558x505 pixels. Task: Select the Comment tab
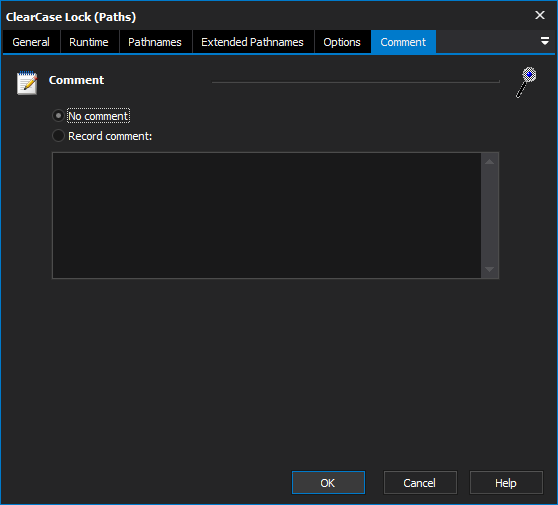point(403,42)
